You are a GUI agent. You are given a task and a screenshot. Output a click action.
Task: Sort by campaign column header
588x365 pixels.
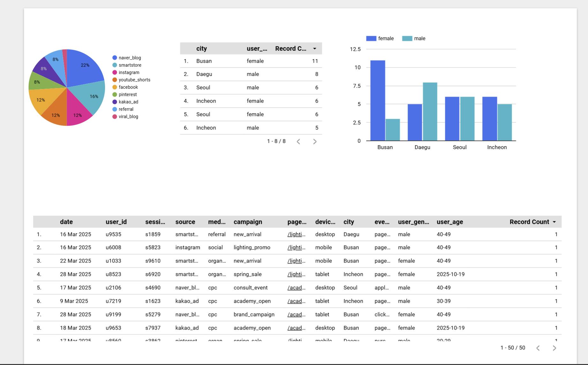248,222
